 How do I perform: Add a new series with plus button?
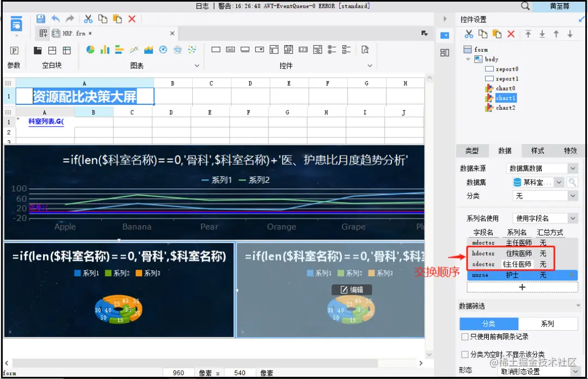(x=522, y=287)
